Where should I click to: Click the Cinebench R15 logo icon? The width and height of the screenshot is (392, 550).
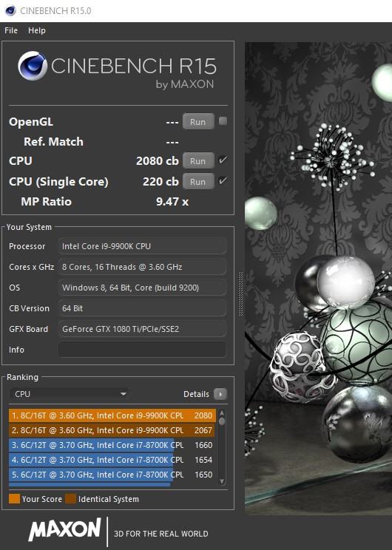33,66
